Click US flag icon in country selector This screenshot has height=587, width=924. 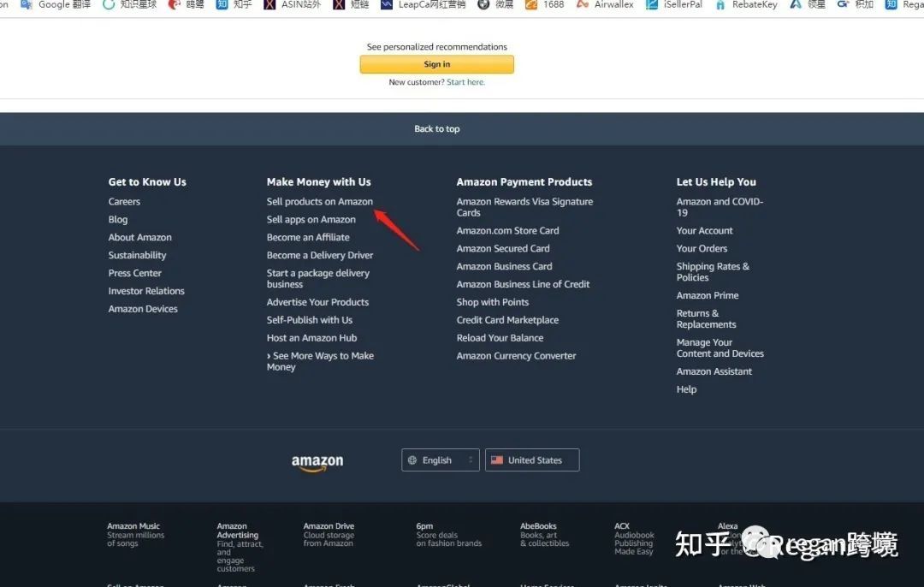click(x=497, y=460)
